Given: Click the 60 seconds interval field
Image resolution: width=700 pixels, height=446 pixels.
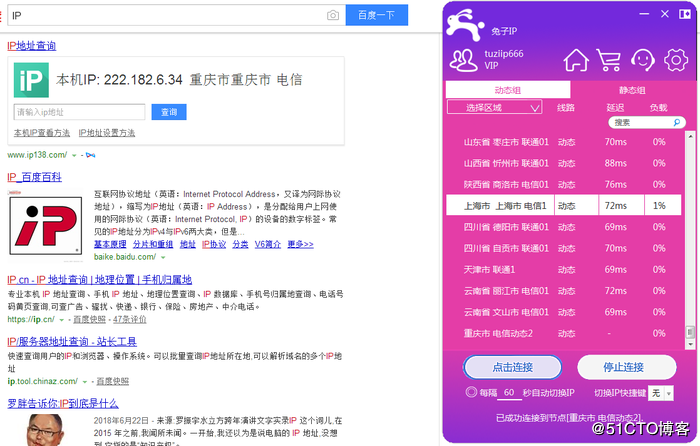Looking at the screenshot, I should click(x=509, y=392).
